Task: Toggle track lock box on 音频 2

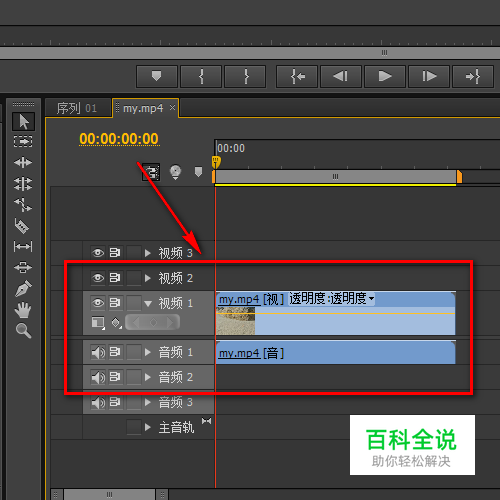Action: (x=134, y=377)
